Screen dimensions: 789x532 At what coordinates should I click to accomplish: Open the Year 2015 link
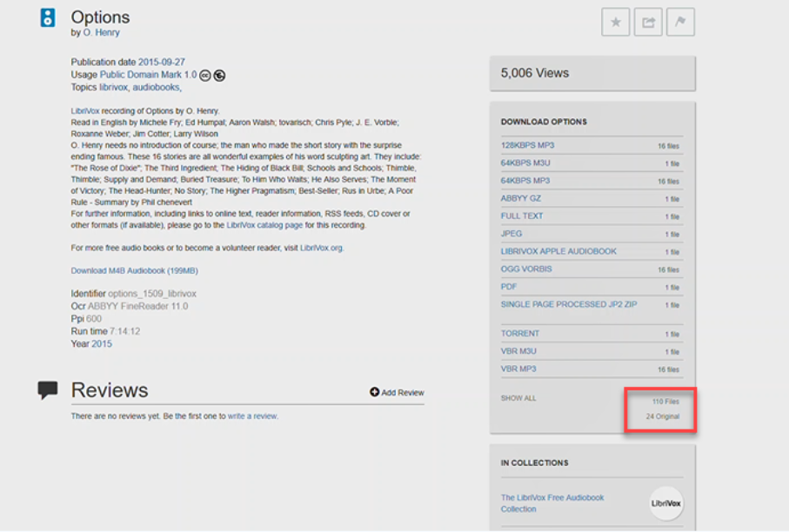(102, 344)
